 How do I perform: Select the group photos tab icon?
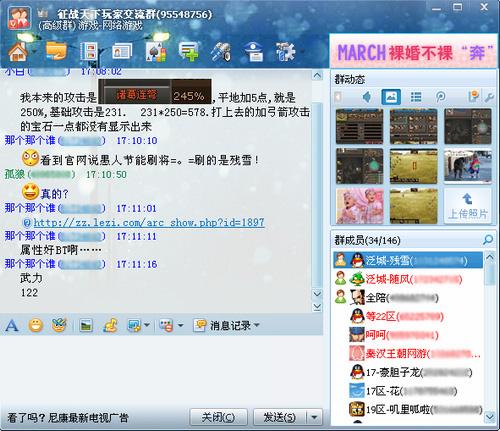[391, 97]
